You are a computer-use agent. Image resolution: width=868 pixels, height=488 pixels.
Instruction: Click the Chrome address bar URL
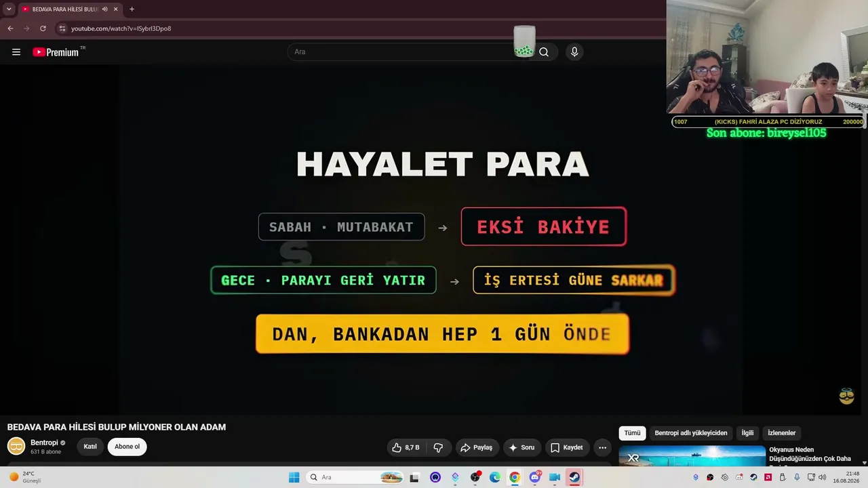[x=121, y=28]
